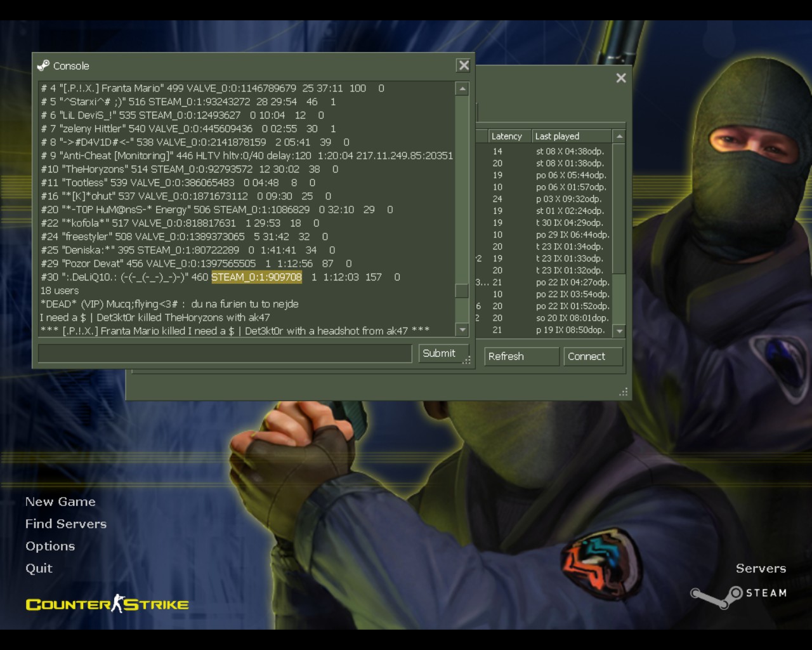This screenshot has height=650, width=812.
Task: Click the '18 users' line in console
Action: 60,291
